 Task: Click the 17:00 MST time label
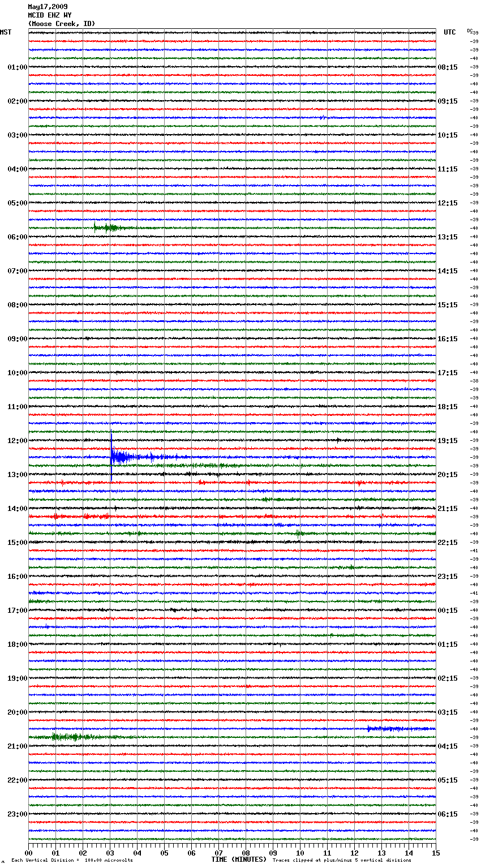pyautogui.click(x=18, y=611)
